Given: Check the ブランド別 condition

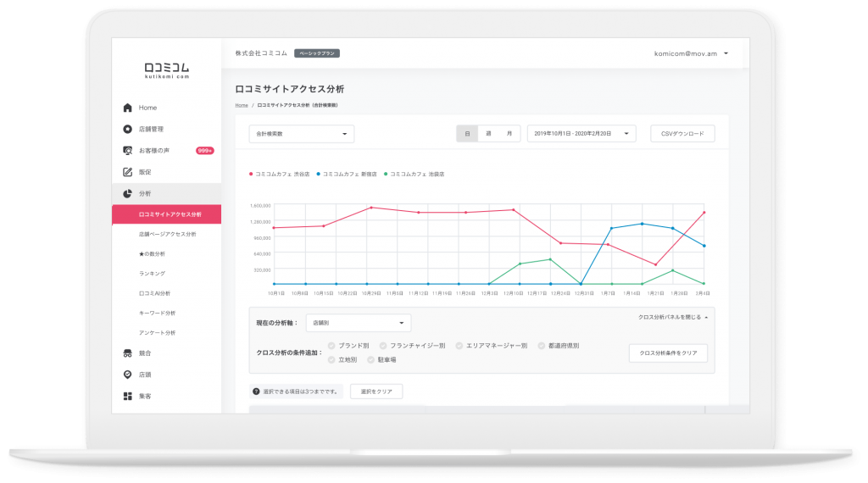Looking at the screenshot, I should (331, 346).
